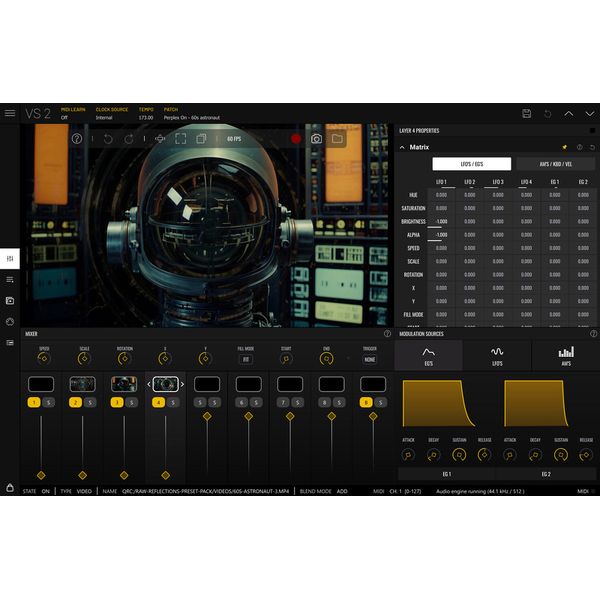This screenshot has width=600, height=600.
Task: Go to next patch with down chevron
Action: [x=590, y=114]
